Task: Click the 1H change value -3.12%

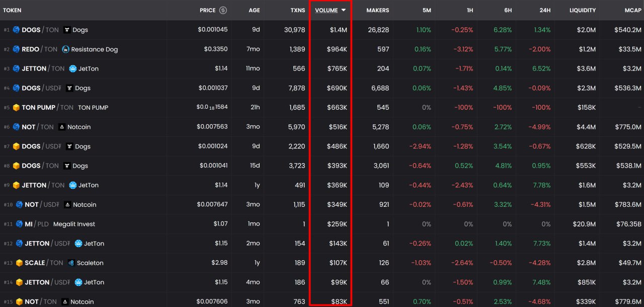Action: [x=463, y=49]
